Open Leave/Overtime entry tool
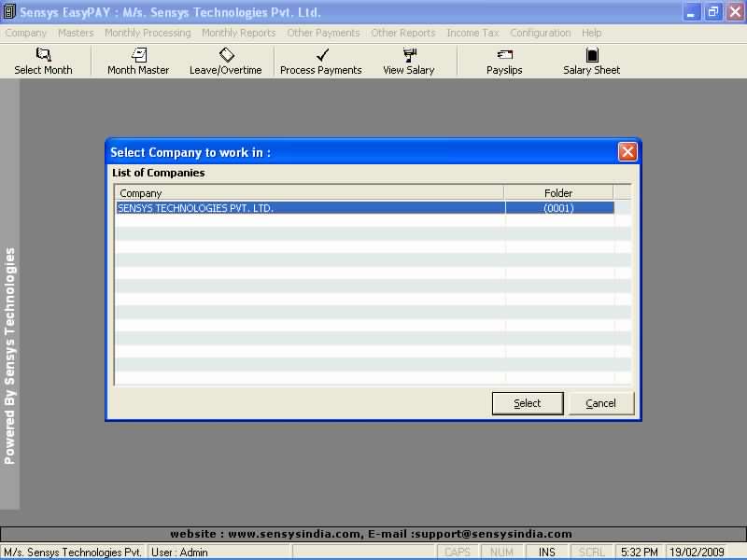747x560 pixels. pos(226,61)
